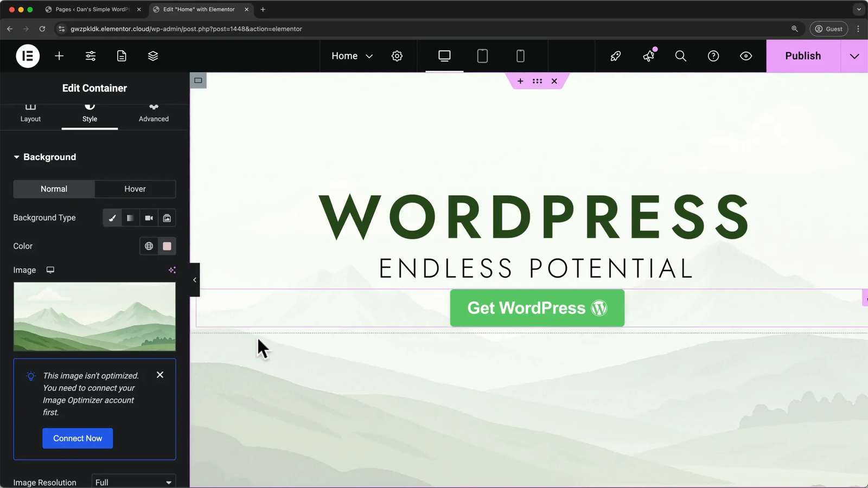Select gradient background type
This screenshot has width=868, height=488.
(130, 218)
